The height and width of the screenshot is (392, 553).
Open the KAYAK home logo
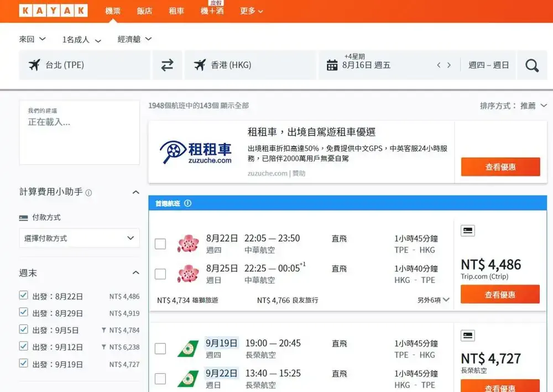53,11
